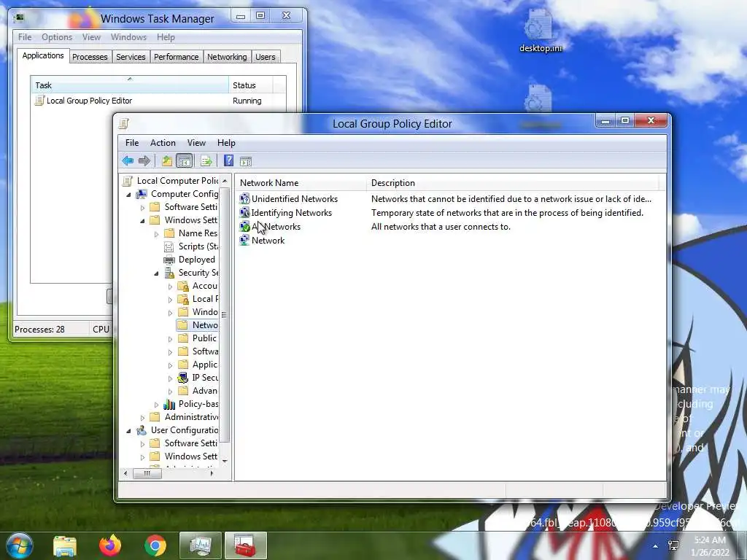
Task: Click the Forward arrow in the Policy Editor toolbar
Action: click(144, 161)
